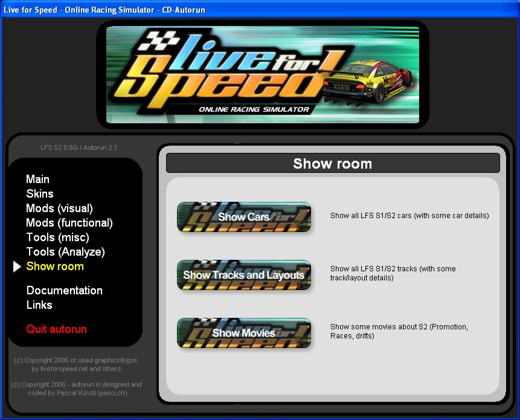Click the 'LFS S2 0.5Q / Autorun 2.1' version text
The height and width of the screenshot is (420, 520).
tap(79, 147)
